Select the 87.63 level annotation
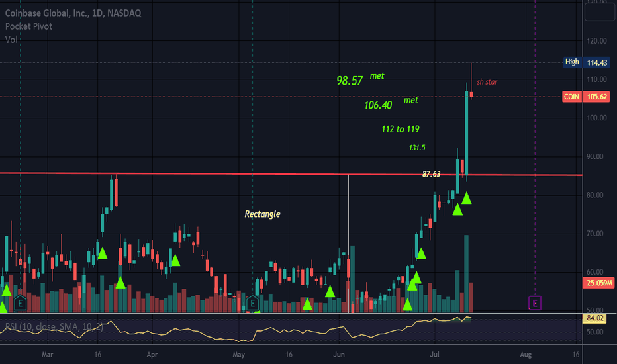Viewport: 617px width, 364px height. [x=431, y=174]
